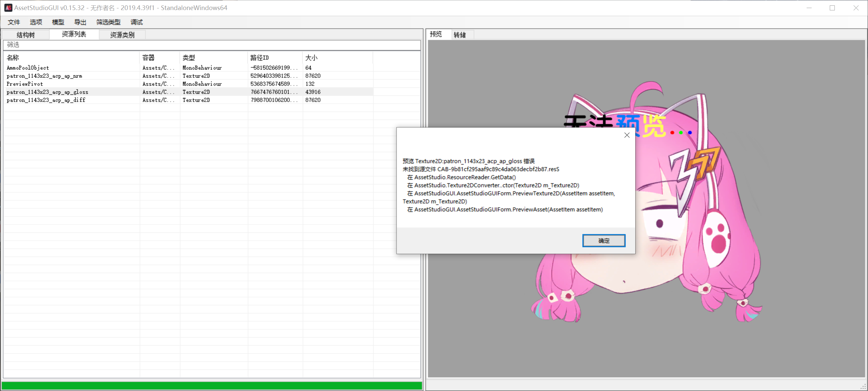868x391 pixels.
Task: Open the 筛选类型 menu
Action: (108, 22)
